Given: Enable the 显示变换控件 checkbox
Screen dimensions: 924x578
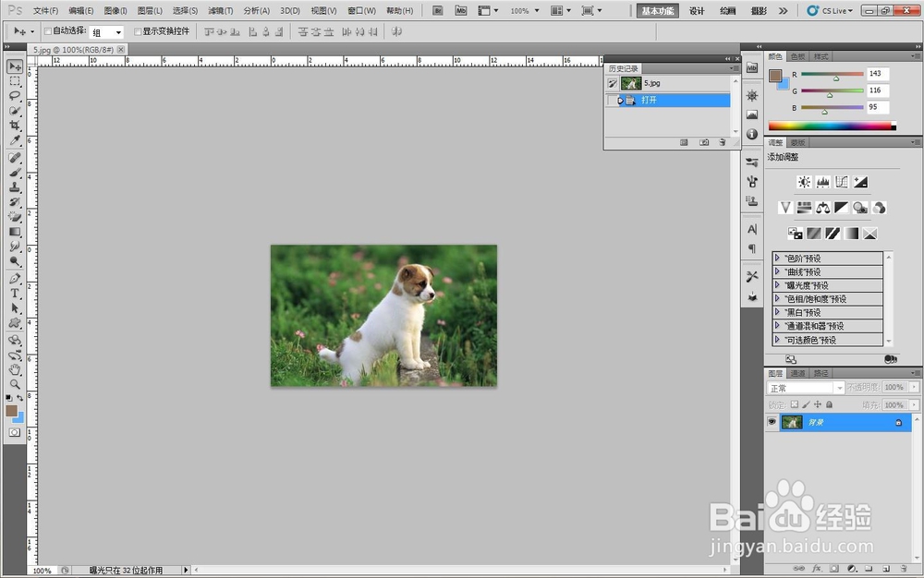Looking at the screenshot, I should pos(138,31).
